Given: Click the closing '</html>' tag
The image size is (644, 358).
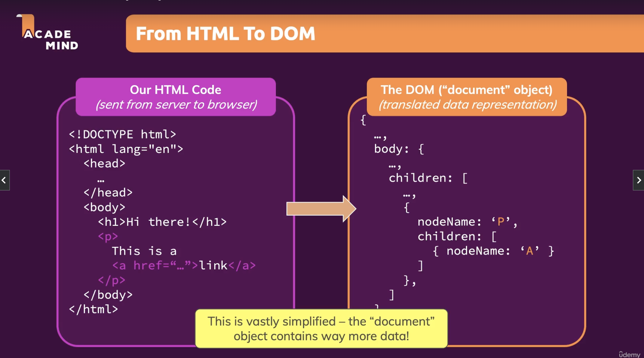Looking at the screenshot, I should [93, 309].
